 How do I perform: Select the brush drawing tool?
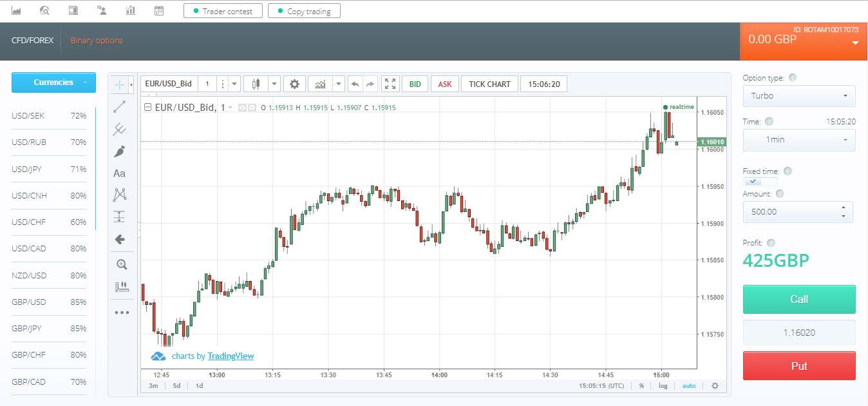pos(119,151)
